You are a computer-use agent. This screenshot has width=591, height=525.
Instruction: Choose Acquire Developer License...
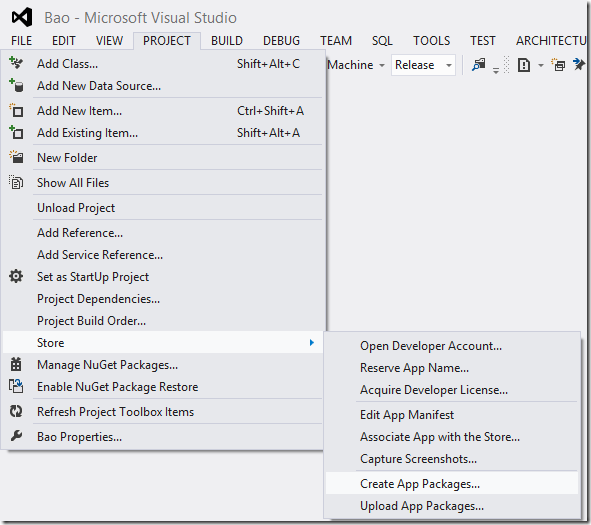[x=452, y=389]
